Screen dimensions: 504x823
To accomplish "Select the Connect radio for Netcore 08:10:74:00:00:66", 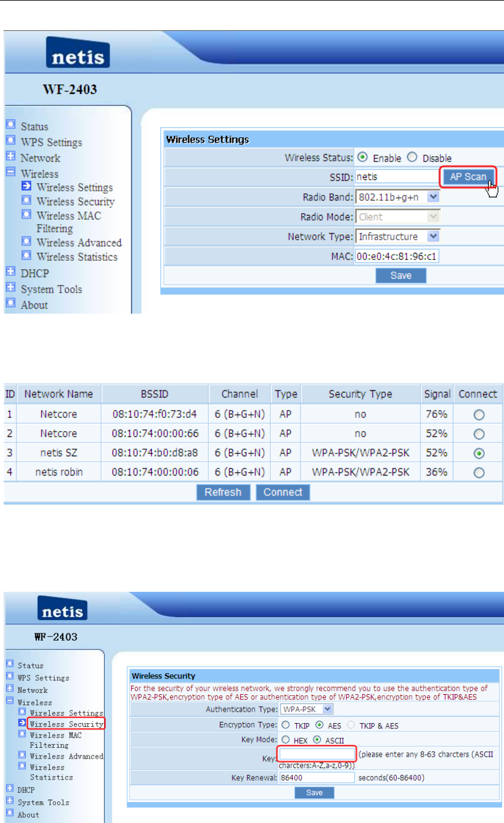I will tap(479, 434).
